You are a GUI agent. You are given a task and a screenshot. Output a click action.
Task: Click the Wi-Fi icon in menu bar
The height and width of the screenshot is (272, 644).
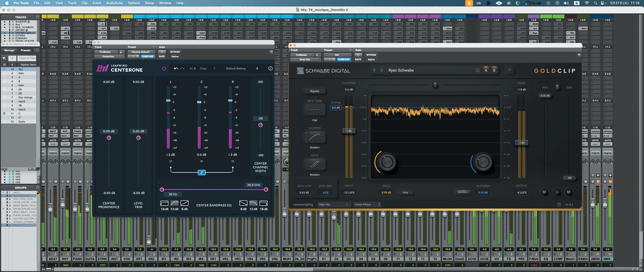[586, 3]
